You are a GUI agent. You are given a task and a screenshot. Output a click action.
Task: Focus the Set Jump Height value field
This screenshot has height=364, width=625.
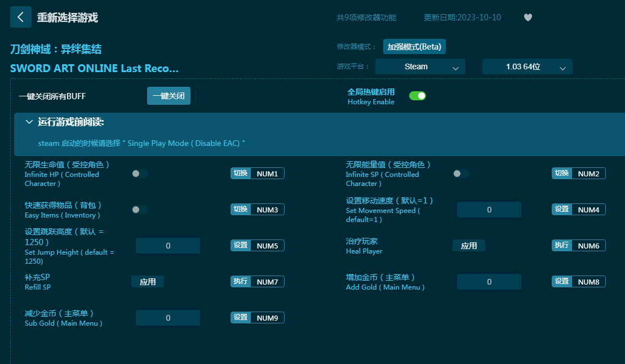click(168, 246)
